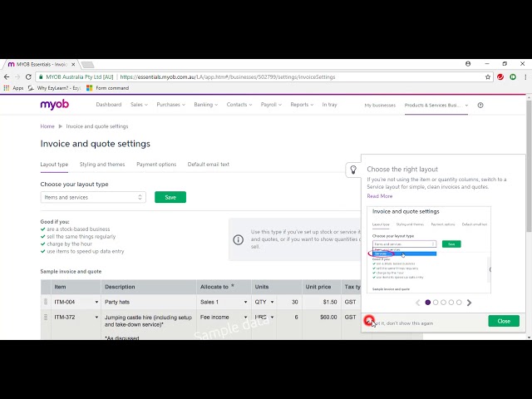The image size is (532, 399).
Task: Open the Apps grid shortcut
Action: click(x=13, y=88)
